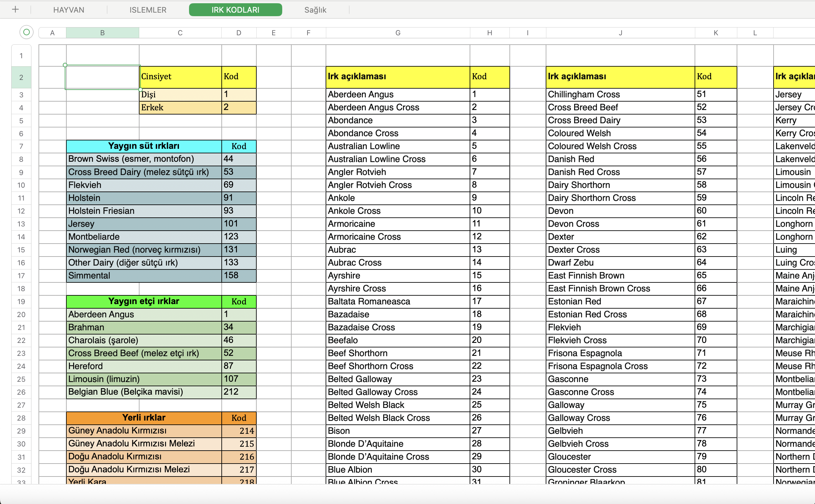Select column B header
The width and height of the screenshot is (815, 504).
(102, 33)
